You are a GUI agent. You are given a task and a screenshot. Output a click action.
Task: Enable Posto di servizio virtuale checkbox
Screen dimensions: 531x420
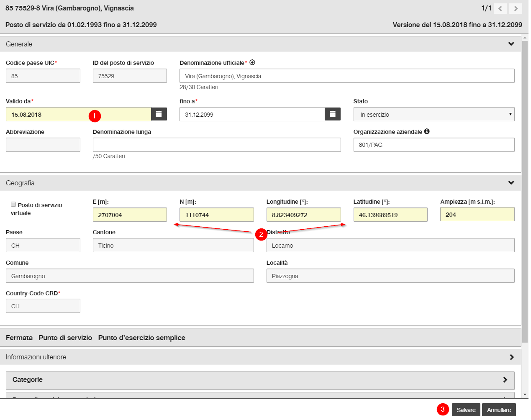(x=13, y=204)
